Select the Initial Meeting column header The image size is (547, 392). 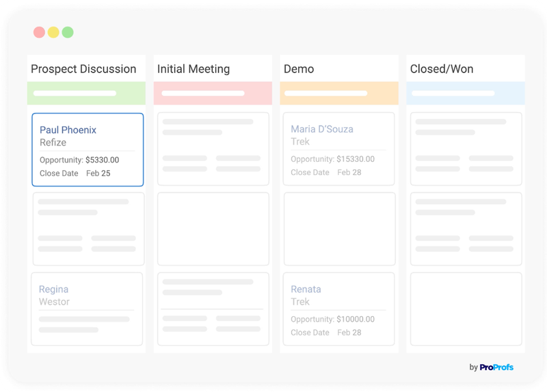194,69
